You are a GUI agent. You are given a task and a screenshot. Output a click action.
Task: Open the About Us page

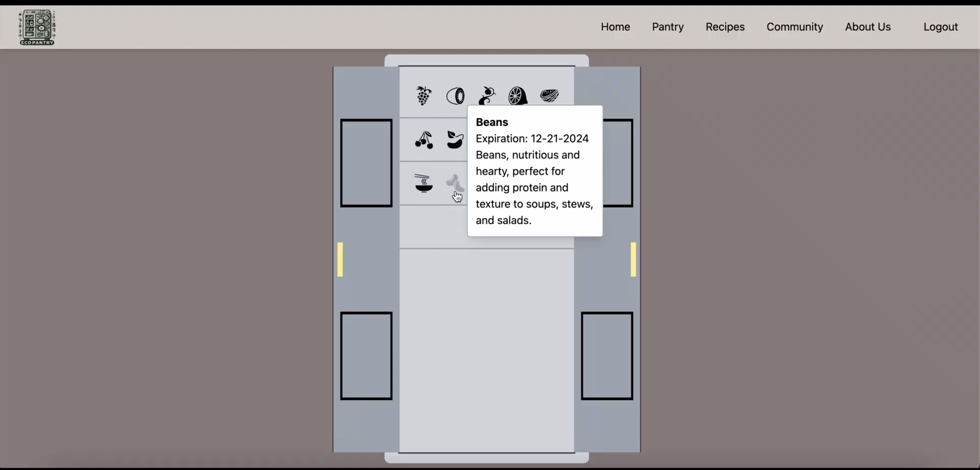(867, 27)
